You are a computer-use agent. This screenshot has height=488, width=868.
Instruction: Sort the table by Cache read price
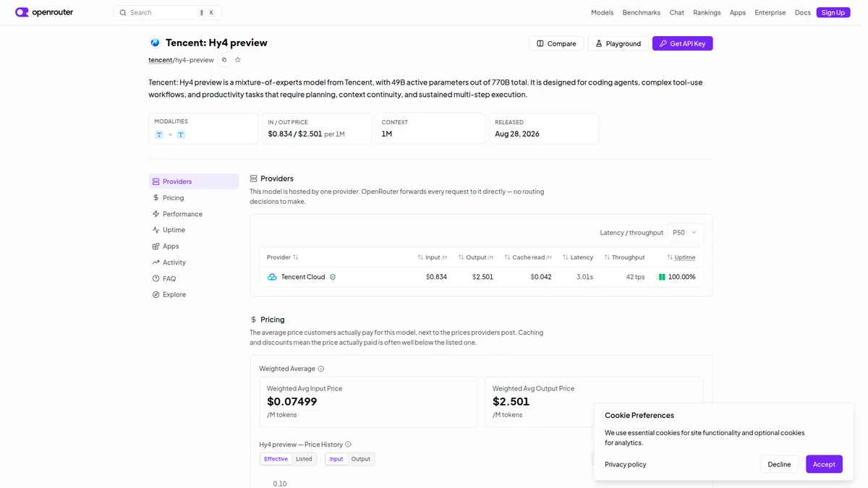pos(528,257)
